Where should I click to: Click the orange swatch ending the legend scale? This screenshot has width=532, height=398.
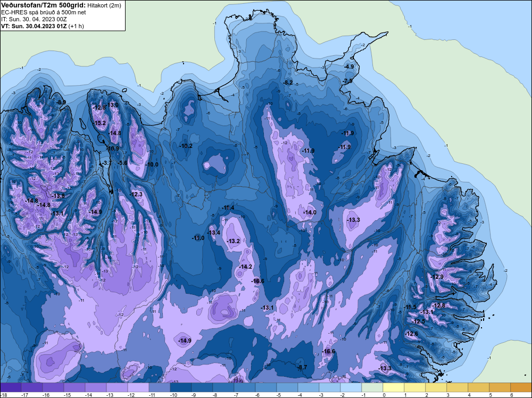coord(521,387)
